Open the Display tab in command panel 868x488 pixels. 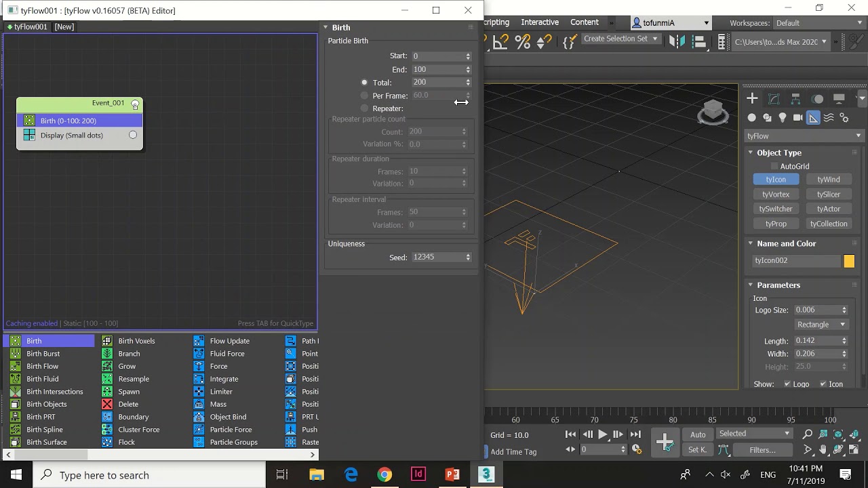839,99
